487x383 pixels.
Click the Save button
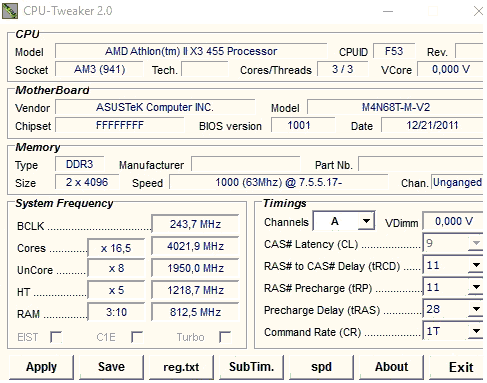[111, 367]
